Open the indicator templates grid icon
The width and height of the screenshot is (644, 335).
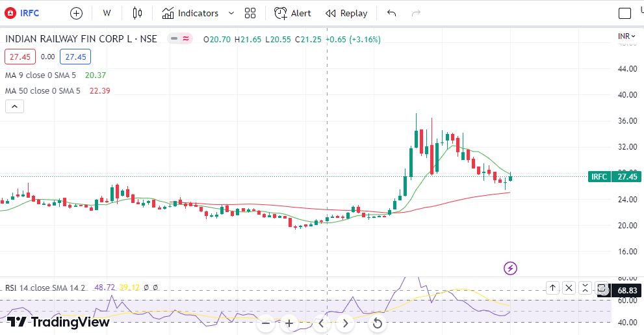tap(250, 13)
